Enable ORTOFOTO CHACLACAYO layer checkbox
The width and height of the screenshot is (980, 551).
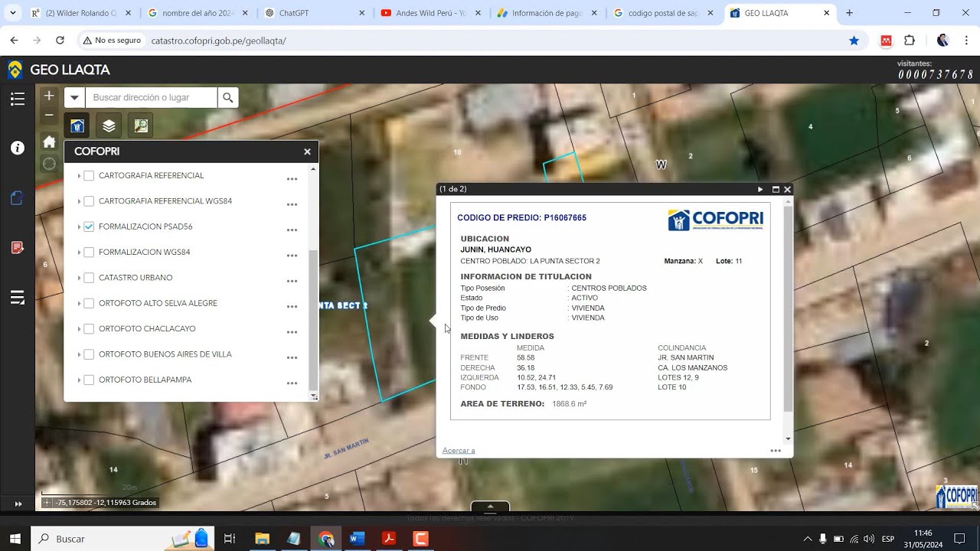89,329
